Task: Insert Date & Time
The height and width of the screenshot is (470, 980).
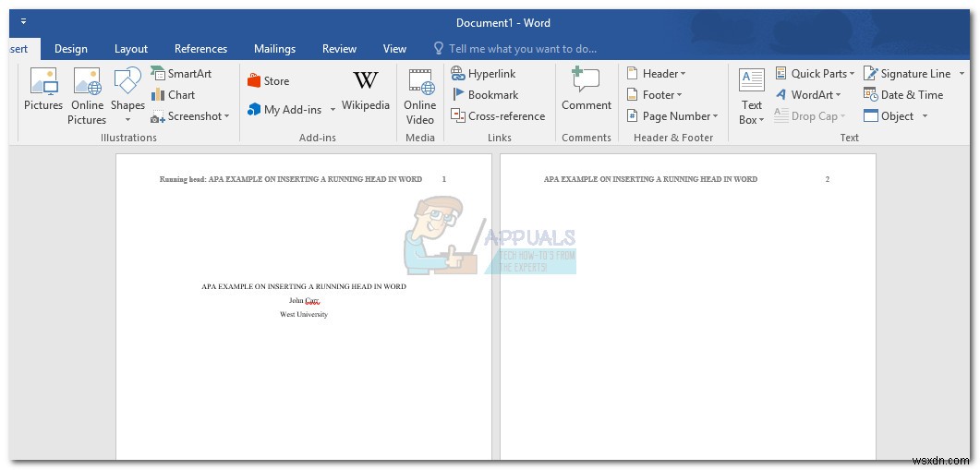Action: (x=903, y=95)
